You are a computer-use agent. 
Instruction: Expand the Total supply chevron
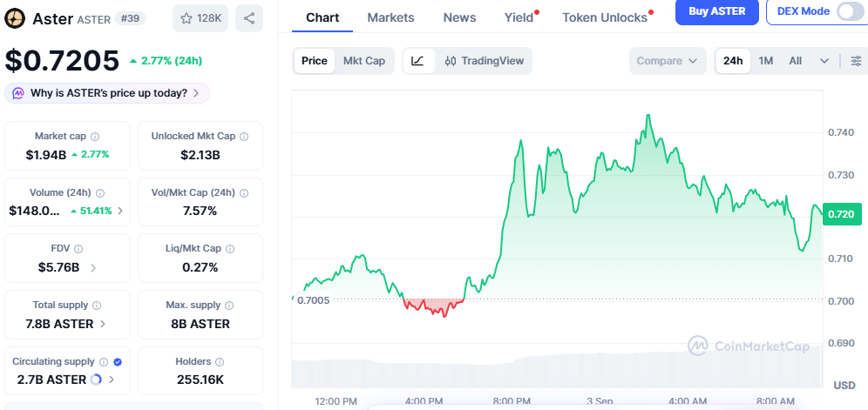point(103,324)
